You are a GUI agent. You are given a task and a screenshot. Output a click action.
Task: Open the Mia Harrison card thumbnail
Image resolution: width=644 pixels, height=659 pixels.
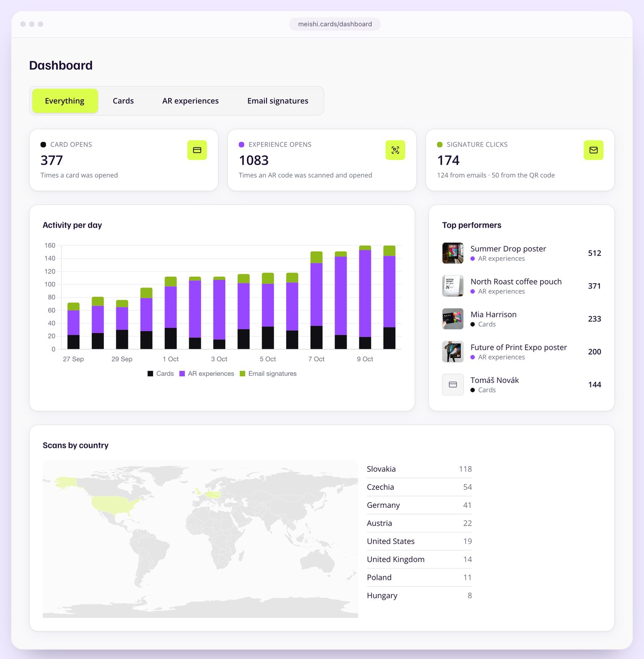pyautogui.click(x=453, y=319)
